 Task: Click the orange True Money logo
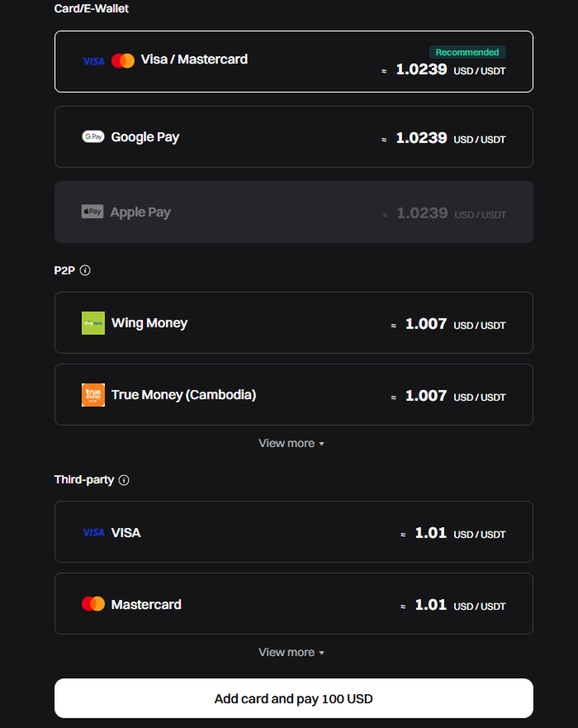pos(93,395)
